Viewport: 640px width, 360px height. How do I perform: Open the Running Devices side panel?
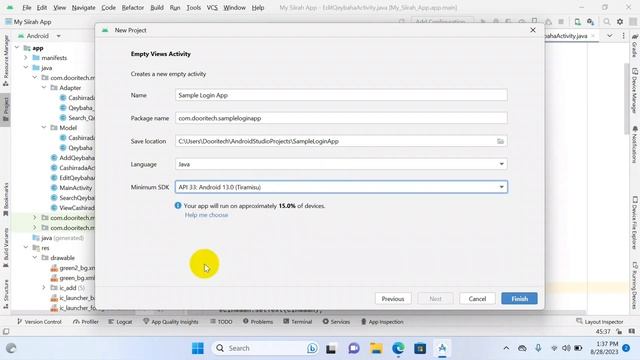(x=634, y=285)
